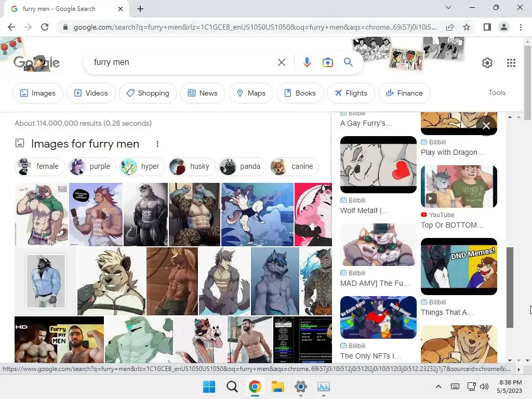Viewport: 532px width, 399px height.
Task: Click the address bar URL
Action: (255, 27)
